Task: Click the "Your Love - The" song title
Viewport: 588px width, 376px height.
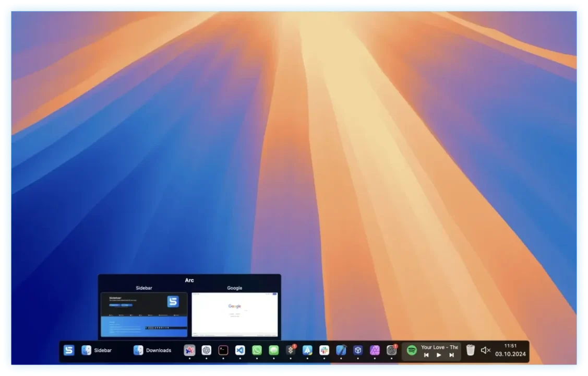Action: point(439,347)
